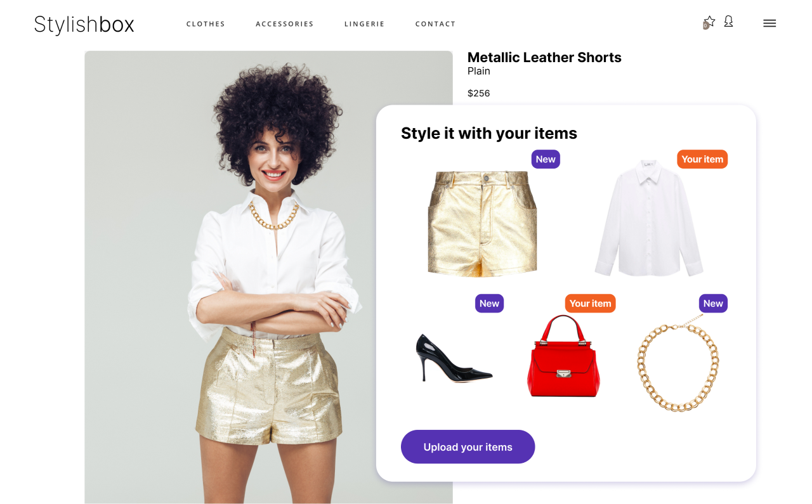812x504 pixels.
Task: Open the Accessories menu
Action: click(x=285, y=24)
